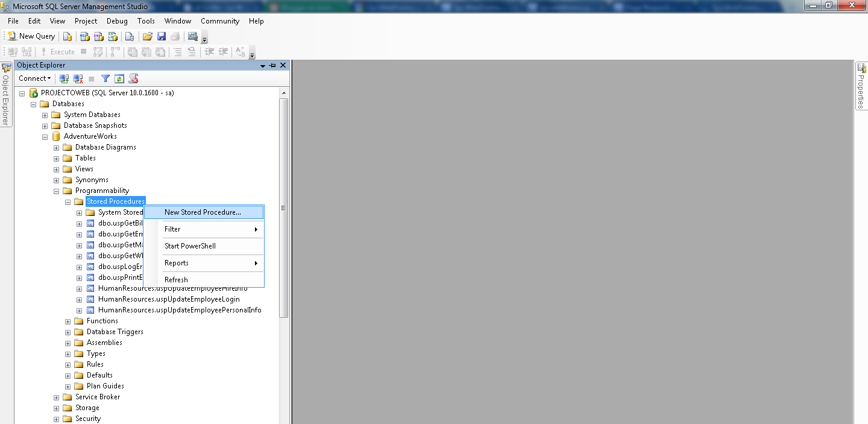The width and height of the screenshot is (868, 424).
Task: Choose Refresh from the context menu
Action: click(204, 280)
